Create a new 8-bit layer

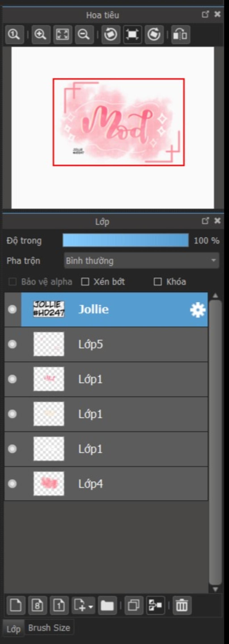pyautogui.click(x=38, y=605)
